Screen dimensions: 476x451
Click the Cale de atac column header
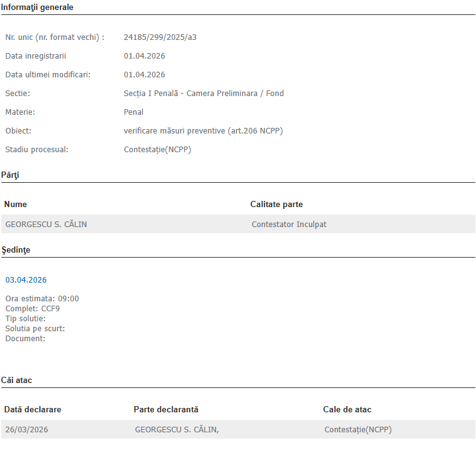(347, 410)
